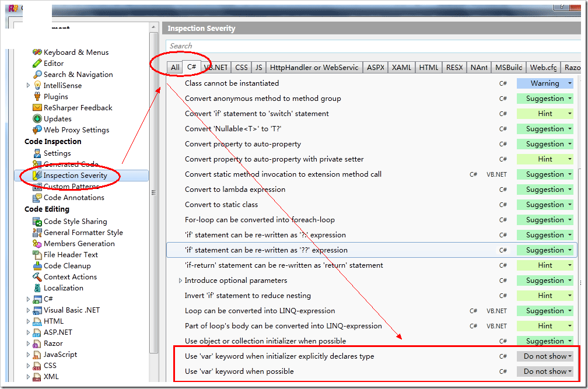This screenshot has width=588, height=389.
Task: Open the Context Actions icon
Action: point(37,277)
